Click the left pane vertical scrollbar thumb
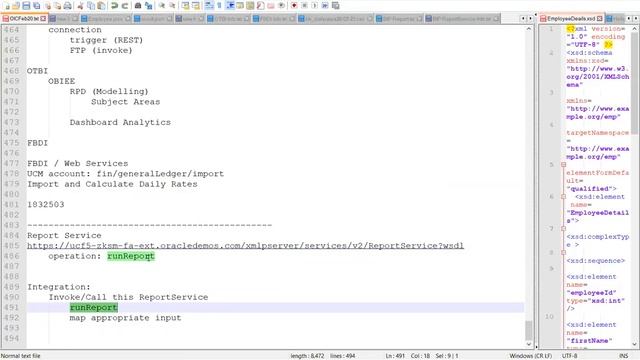The height and width of the screenshot is (360, 640). tap(529, 330)
